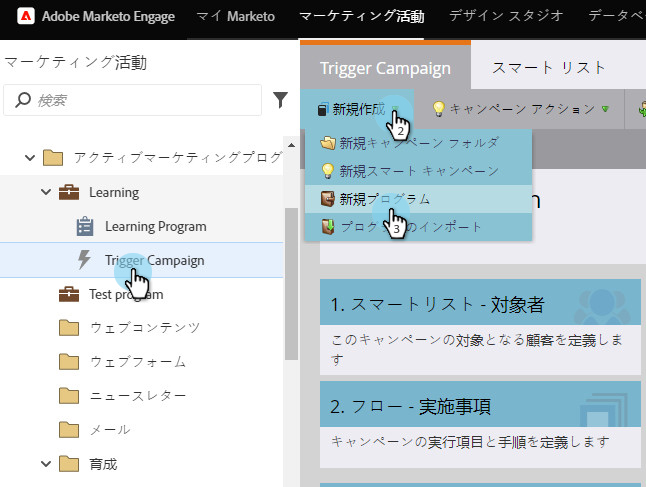Click the メール folder icon

click(69, 430)
